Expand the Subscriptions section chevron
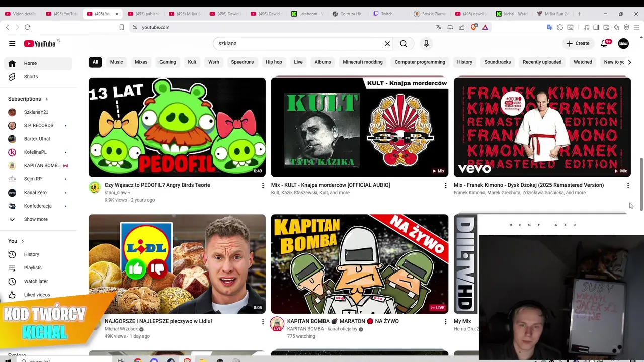644x362 pixels. pos(47,99)
